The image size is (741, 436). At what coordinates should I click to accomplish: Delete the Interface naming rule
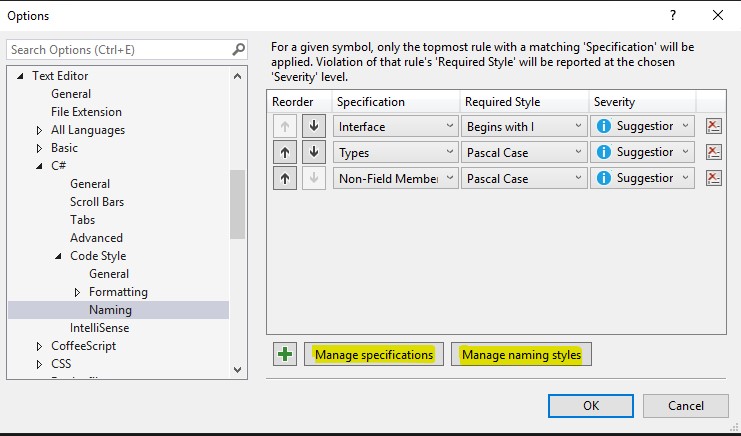713,126
